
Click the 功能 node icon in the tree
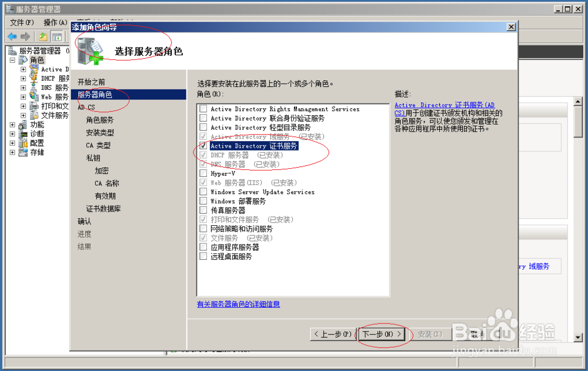pyautogui.click(x=24, y=125)
